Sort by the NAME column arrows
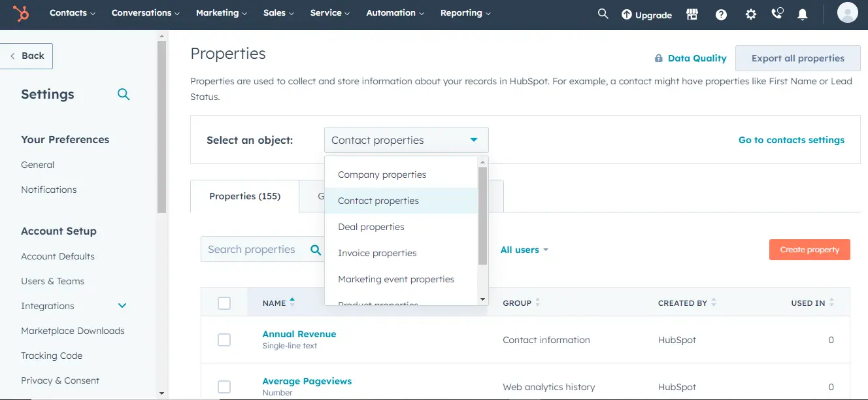The image size is (868, 400). tap(292, 301)
